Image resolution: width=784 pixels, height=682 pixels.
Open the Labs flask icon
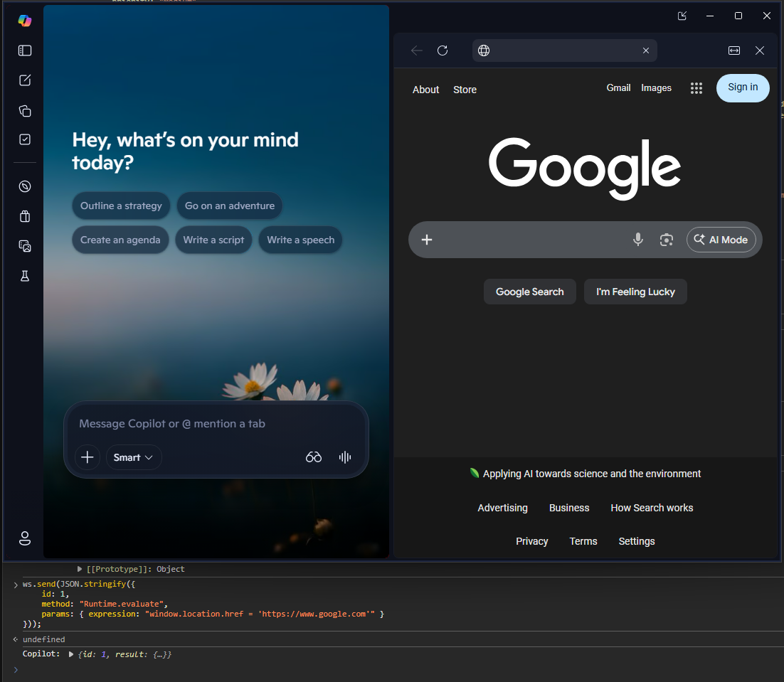tap(25, 276)
